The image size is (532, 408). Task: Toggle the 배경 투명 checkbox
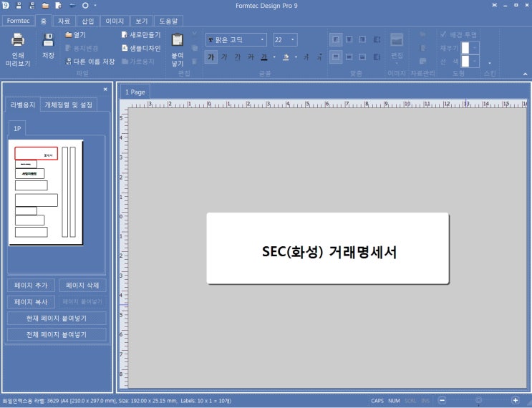[x=444, y=34]
